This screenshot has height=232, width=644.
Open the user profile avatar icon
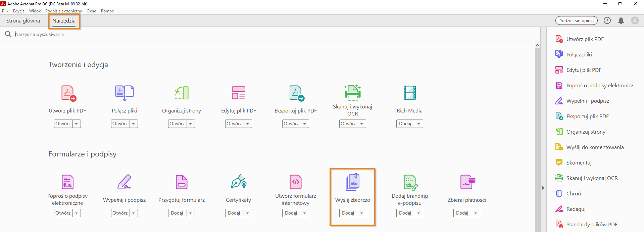(x=635, y=20)
